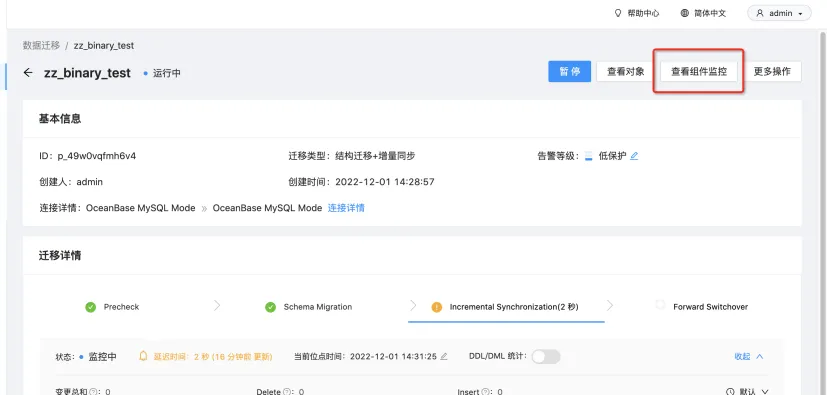Click help icon next to Insert
This screenshot has width=827, height=395.
tap(485, 392)
